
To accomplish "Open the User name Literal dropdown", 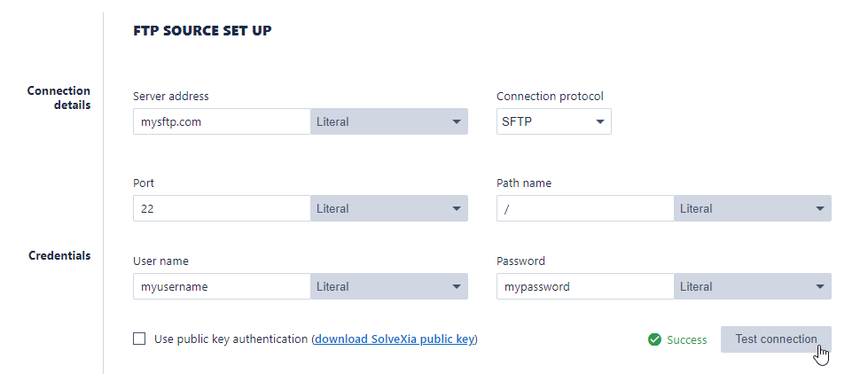I will point(388,286).
